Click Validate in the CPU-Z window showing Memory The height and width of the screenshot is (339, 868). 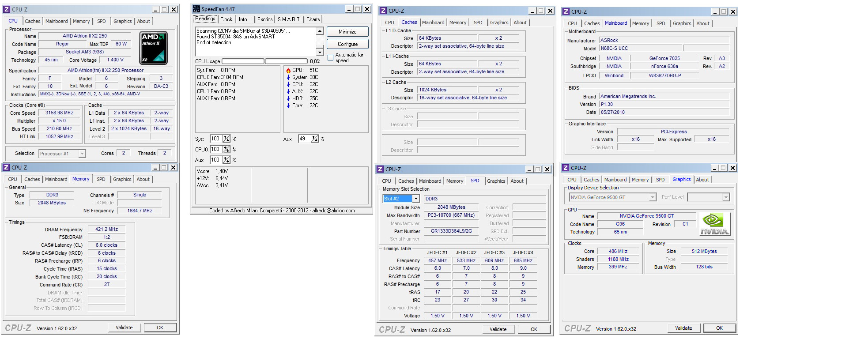click(125, 328)
